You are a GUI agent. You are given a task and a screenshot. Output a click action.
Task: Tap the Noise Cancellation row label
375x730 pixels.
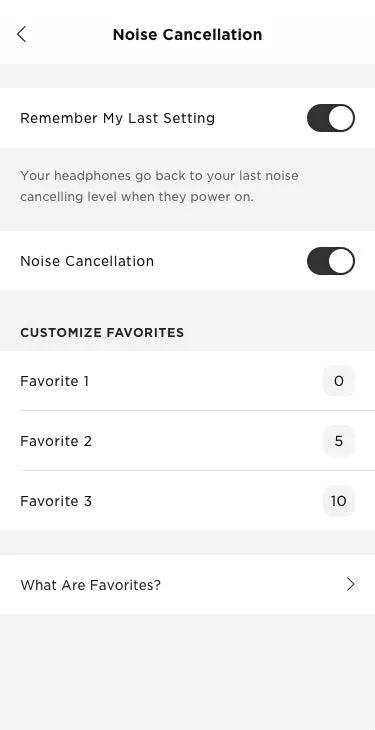(87, 261)
